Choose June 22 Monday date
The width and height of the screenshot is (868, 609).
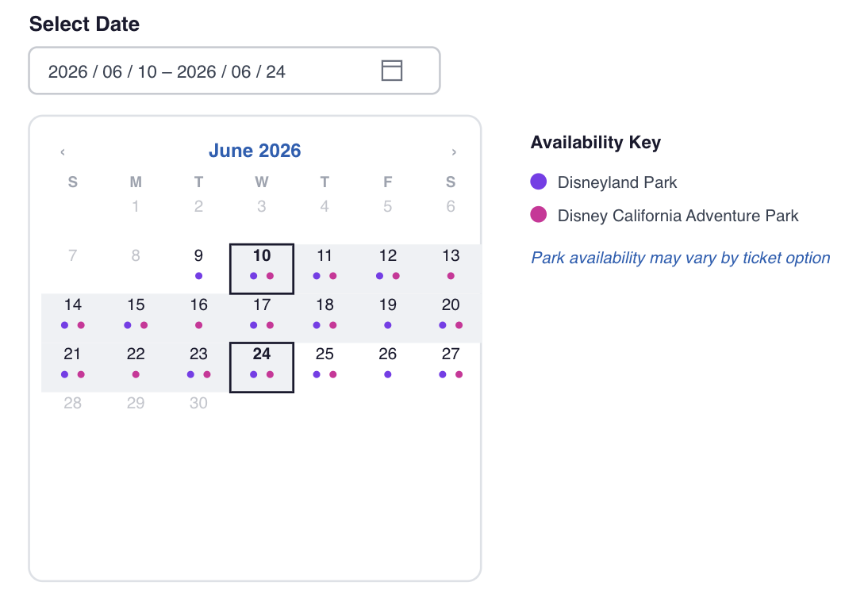tap(136, 367)
